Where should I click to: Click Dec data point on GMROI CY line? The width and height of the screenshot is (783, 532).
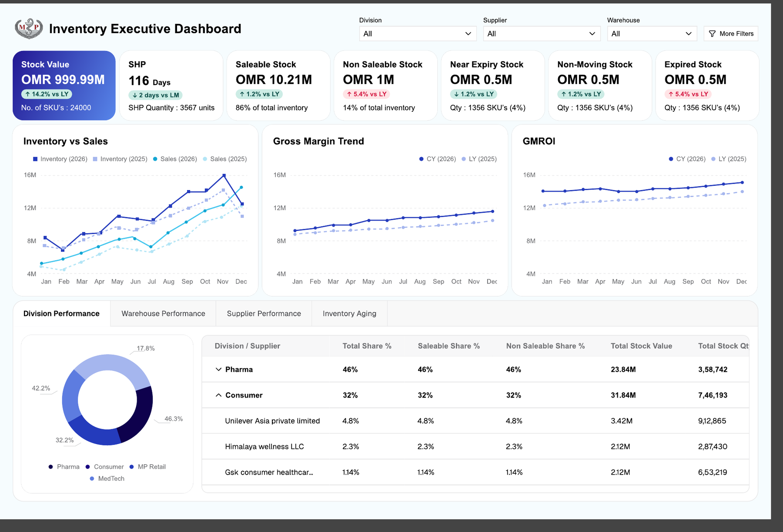coord(742,183)
